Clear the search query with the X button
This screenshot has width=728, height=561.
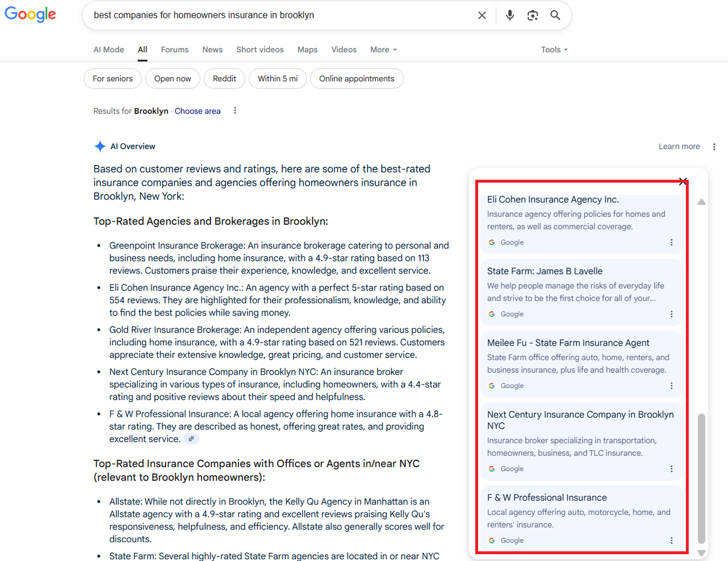click(482, 15)
